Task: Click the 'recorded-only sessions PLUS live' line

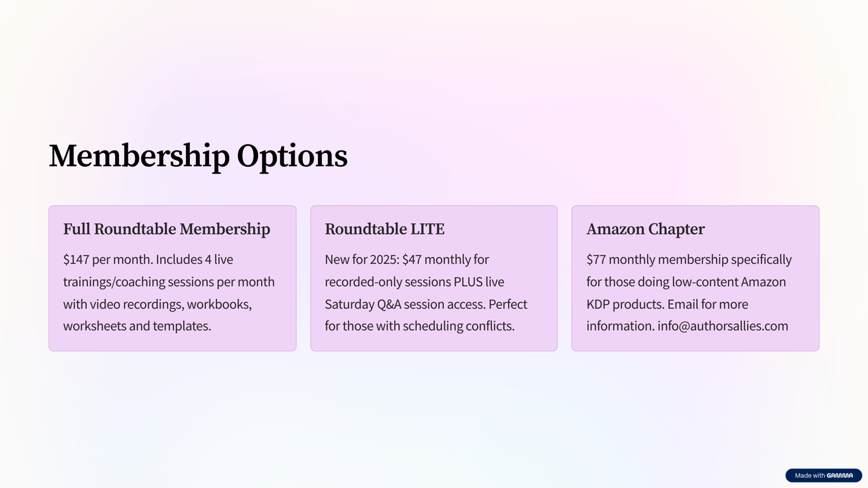Action: coord(414,282)
